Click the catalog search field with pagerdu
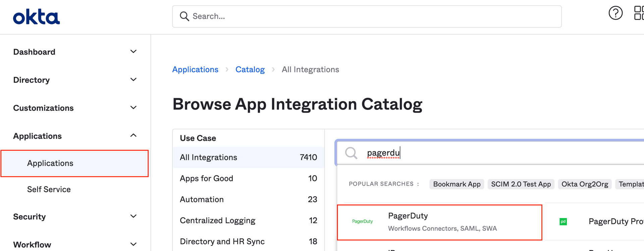 [x=503, y=153]
